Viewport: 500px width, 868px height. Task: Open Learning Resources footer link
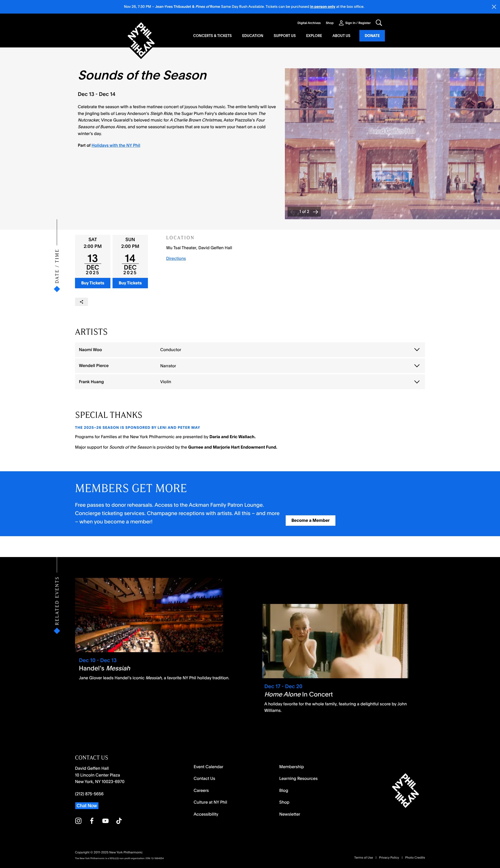click(298, 778)
